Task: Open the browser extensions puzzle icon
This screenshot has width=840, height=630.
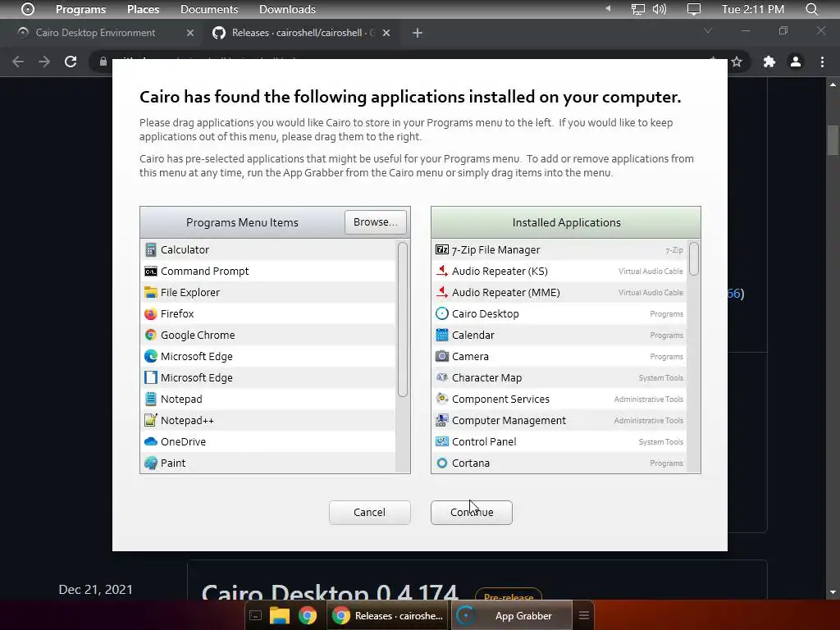Action: point(769,62)
